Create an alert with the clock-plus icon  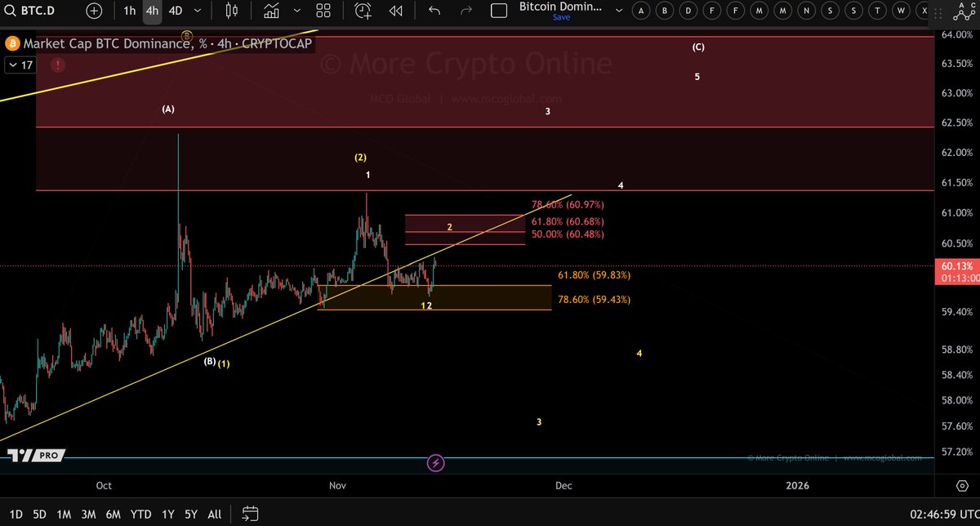[x=363, y=11]
